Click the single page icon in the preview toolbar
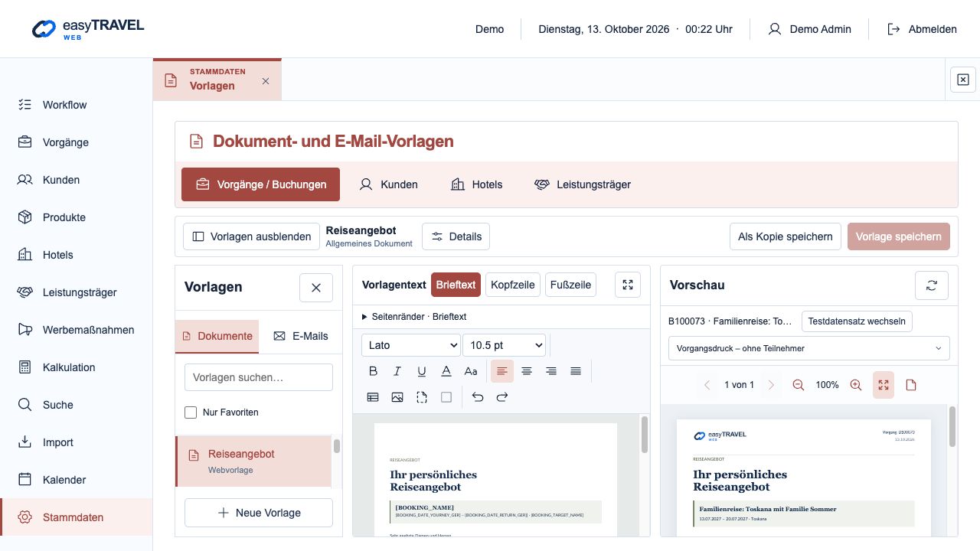The image size is (980, 551). point(911,385)
